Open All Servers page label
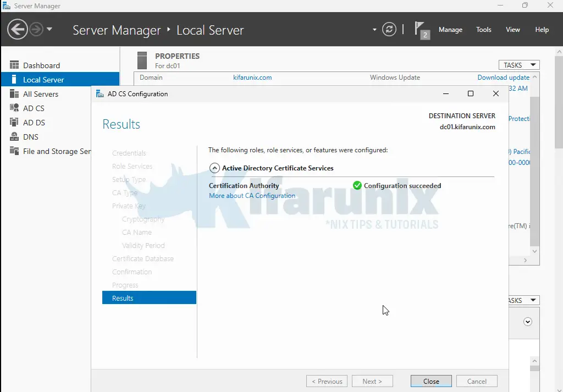Screen dimensions: 563x392 41,94
